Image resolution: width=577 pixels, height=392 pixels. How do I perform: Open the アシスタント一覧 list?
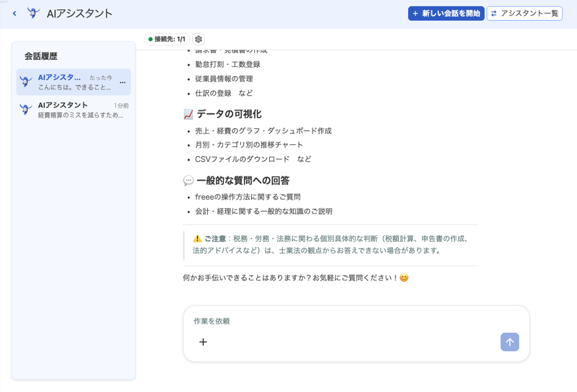524,14
